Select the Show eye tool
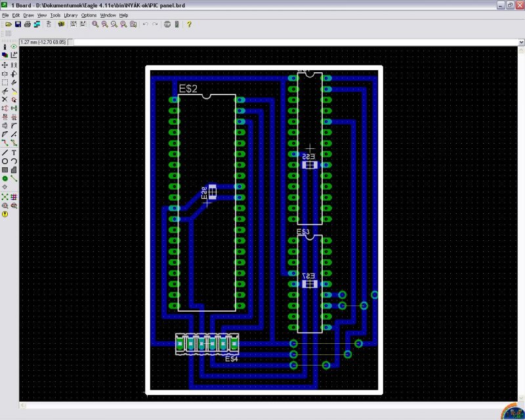Screen dimensions: 525x420 point(14,47)
